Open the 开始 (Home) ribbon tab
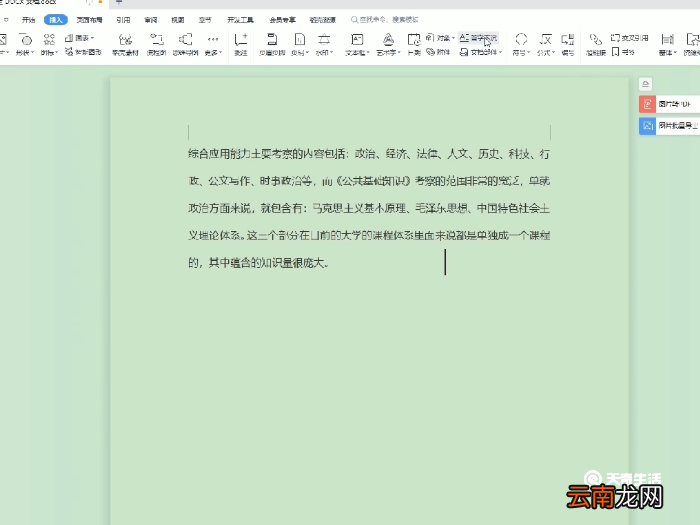The image size is (700, 525). 28,20
